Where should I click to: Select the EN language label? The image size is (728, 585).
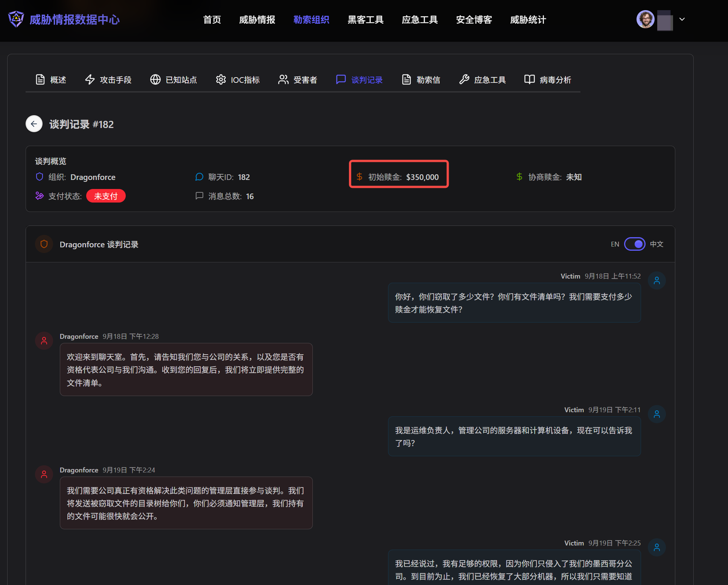615,244
